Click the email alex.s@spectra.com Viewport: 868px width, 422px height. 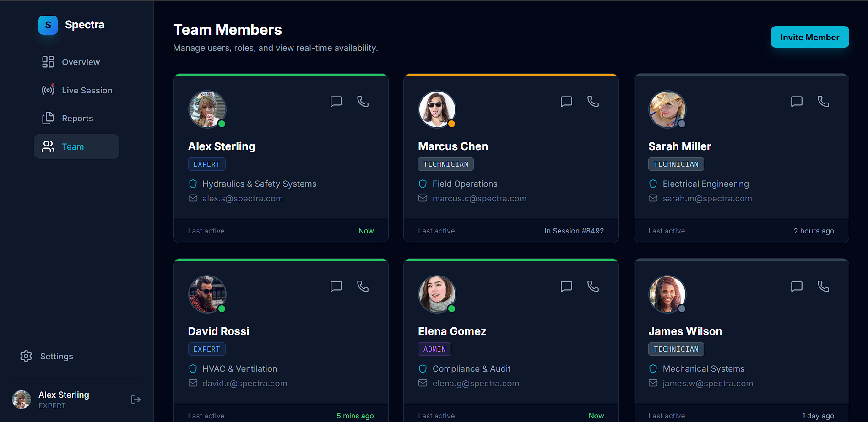coord(243,199)
